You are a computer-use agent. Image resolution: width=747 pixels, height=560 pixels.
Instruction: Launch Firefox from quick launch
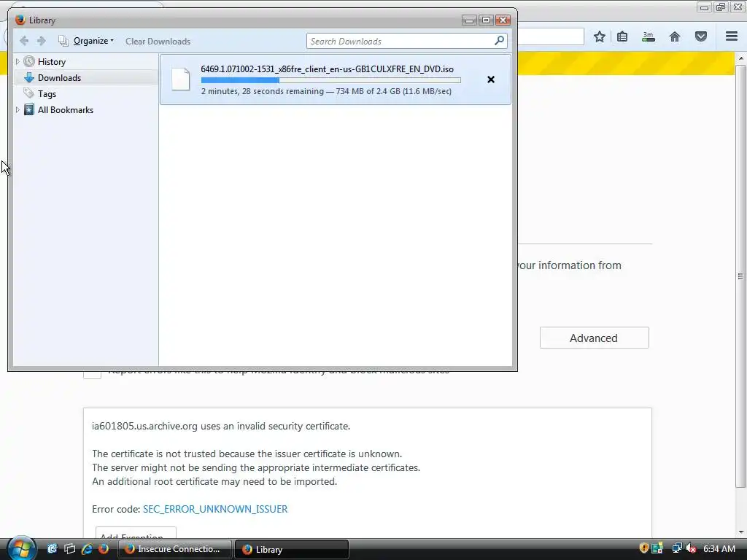[x=103, y=549]
